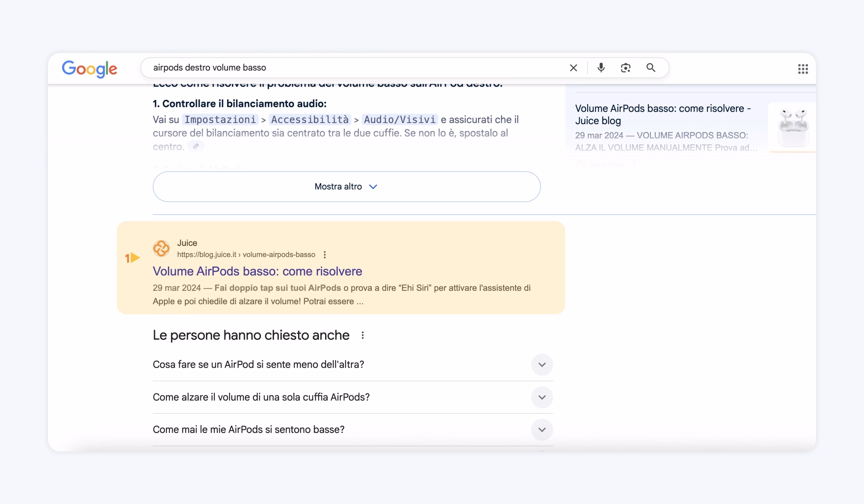Viewport: 864px width, 504px height.
Task: Open 'Volume AirPods basso: come risolvere' result link
Action: 257,271
